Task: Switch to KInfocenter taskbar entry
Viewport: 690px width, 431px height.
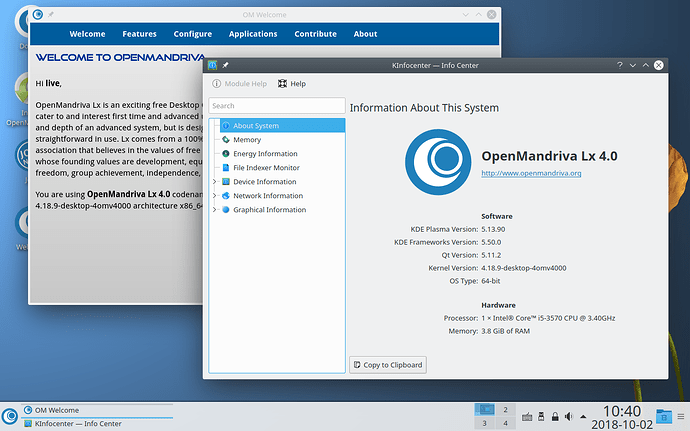Action: click(97, 424)
